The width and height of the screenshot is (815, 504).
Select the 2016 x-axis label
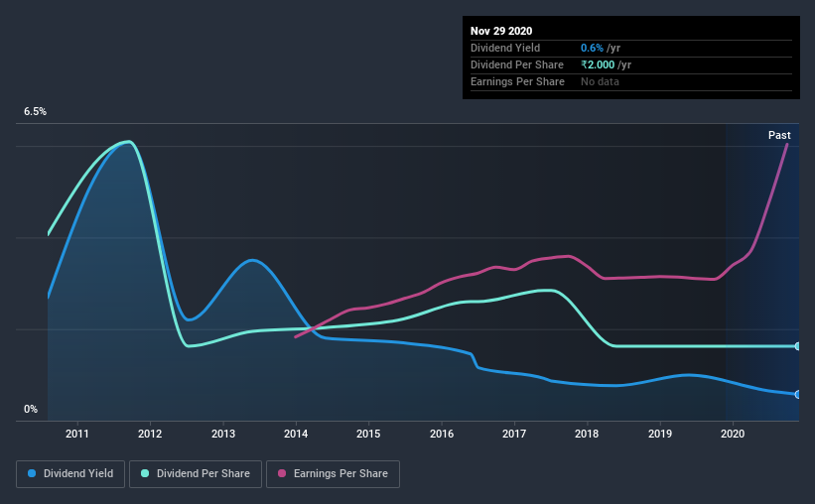pos(442,434)
